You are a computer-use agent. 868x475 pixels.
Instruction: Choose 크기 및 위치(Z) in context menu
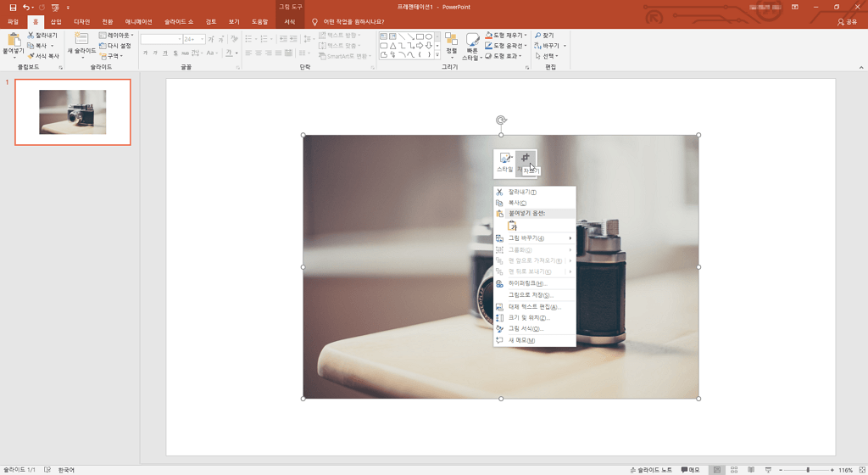[534, 318]
